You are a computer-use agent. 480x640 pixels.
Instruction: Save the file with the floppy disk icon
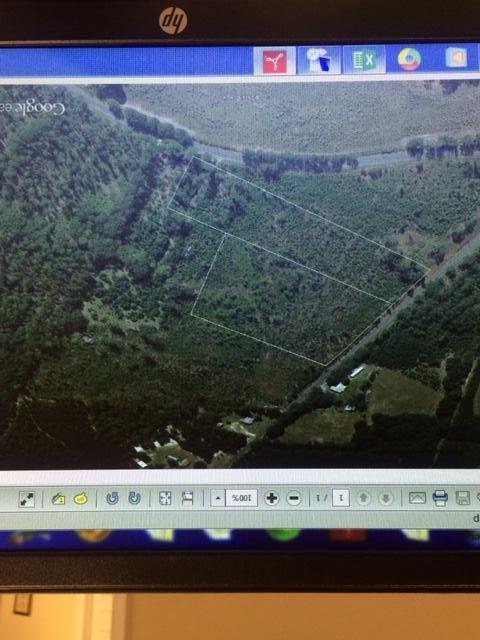click(x=463, y=498)
